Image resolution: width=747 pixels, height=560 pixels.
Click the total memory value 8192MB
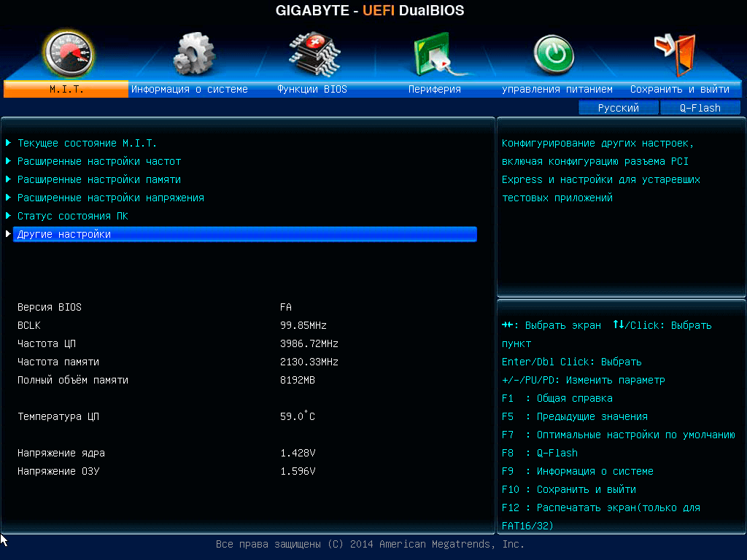298,380
